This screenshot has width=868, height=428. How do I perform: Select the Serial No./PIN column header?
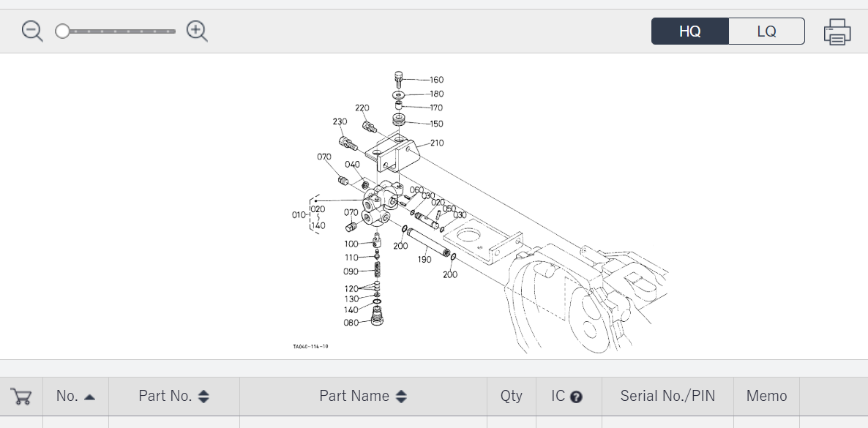pyautogui.click(x=667, y=396)
